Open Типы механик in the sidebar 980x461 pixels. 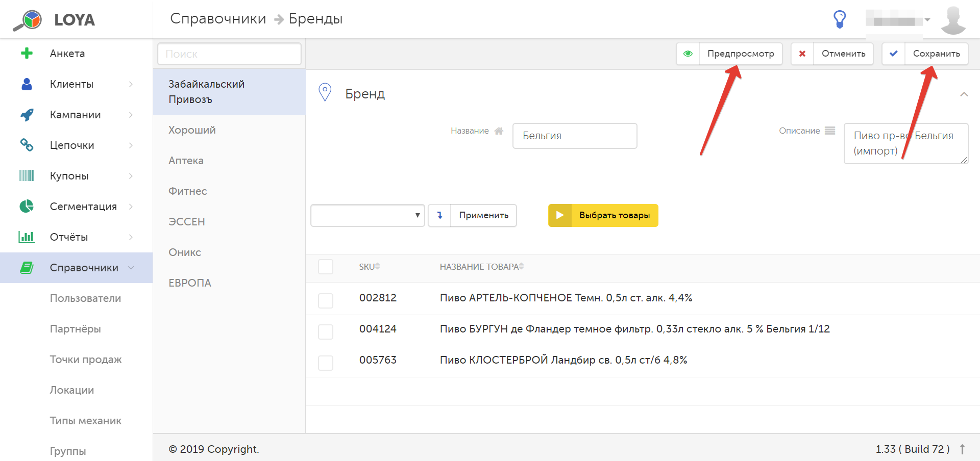(85, 421)
